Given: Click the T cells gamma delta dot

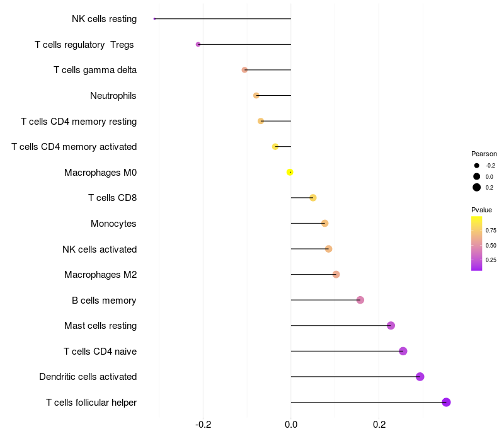Looking at the screenshot, I should (x=244, y=69).
